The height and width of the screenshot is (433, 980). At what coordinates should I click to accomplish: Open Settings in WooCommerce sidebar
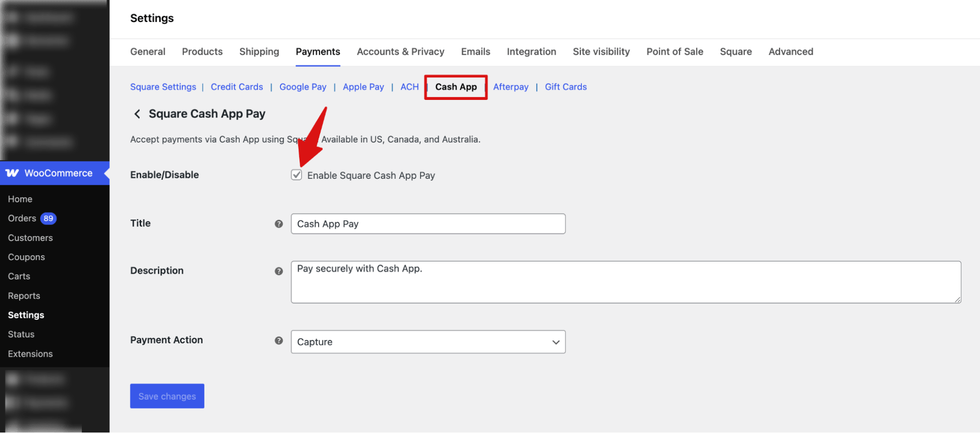click(26, 315)
